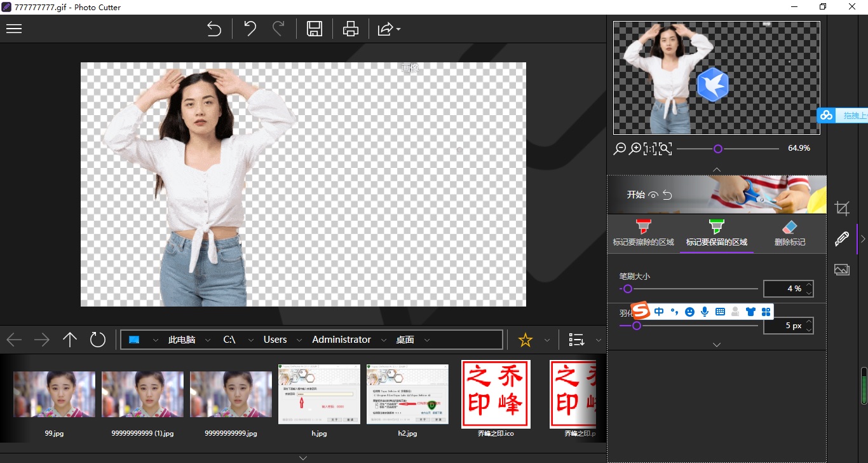Screen dimensions: 868x463
Task: Open the share/export dropdown
Action: click(388, 29)
